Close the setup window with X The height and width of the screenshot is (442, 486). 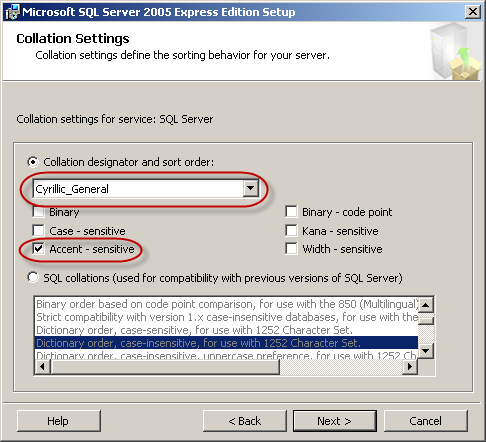point(473,12)
